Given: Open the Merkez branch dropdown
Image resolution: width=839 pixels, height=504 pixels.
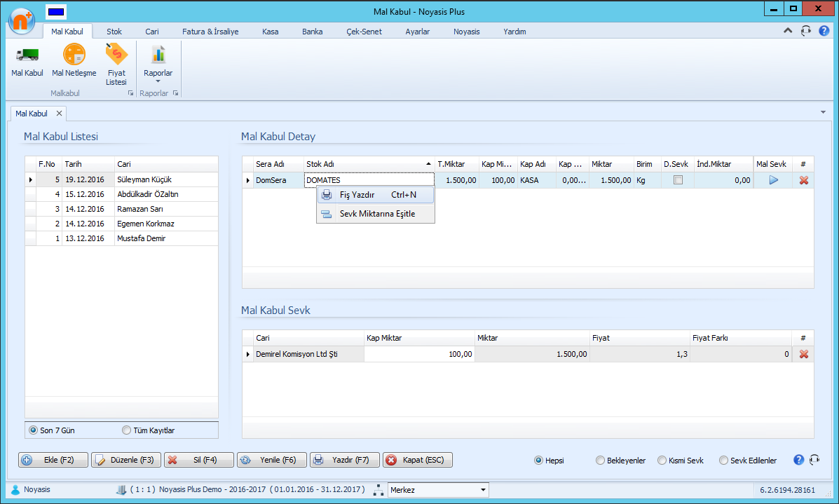Looking at the screenshot, I should click(483, 490).
